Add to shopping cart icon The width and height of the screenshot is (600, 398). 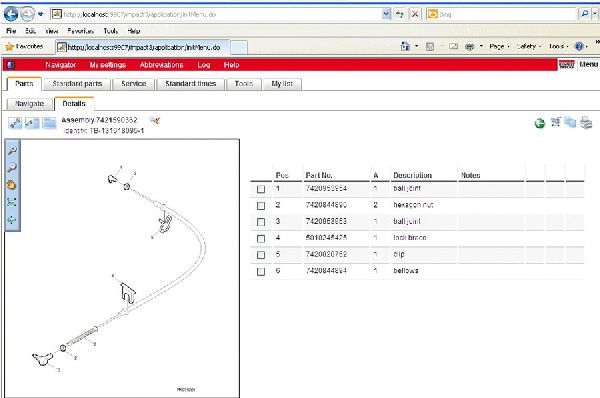[x=556, y=122]
